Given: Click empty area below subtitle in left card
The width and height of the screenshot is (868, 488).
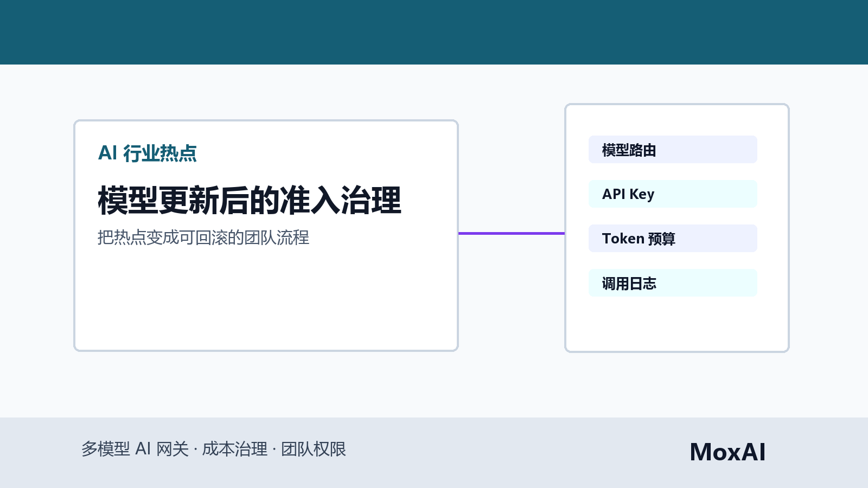Looking at the screenshot, I should [x=266, y=298].
